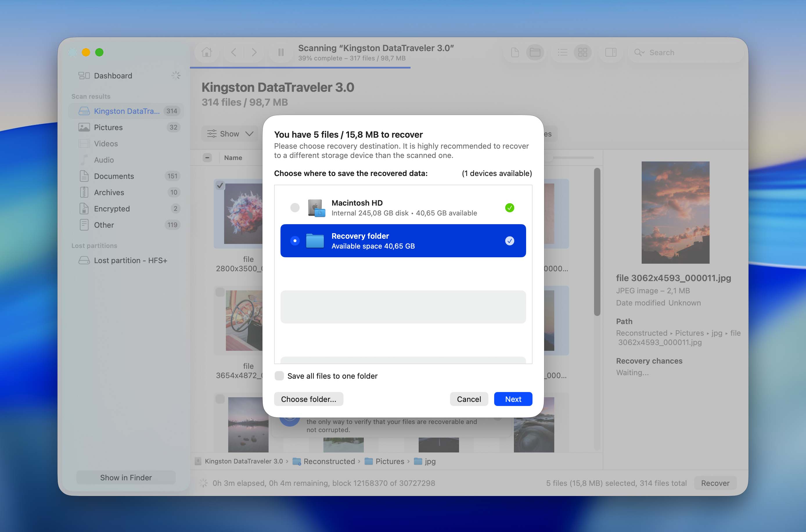The height and width of the screenshot is (532, 806).
Task: Uncheck the file 2800x3500 thumbnail checkbox
Action: pyautogui.click(x=220, y=185)
